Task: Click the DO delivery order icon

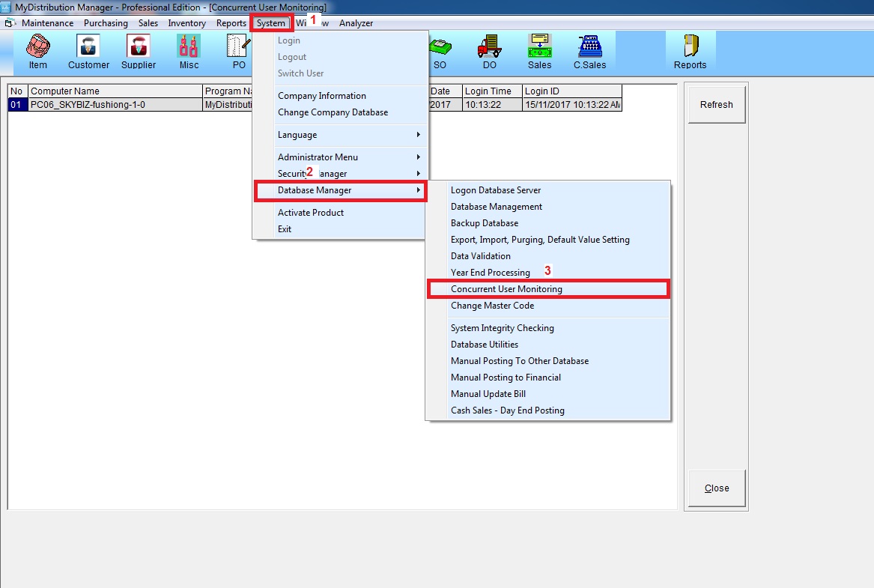Action: click(489, 52)
